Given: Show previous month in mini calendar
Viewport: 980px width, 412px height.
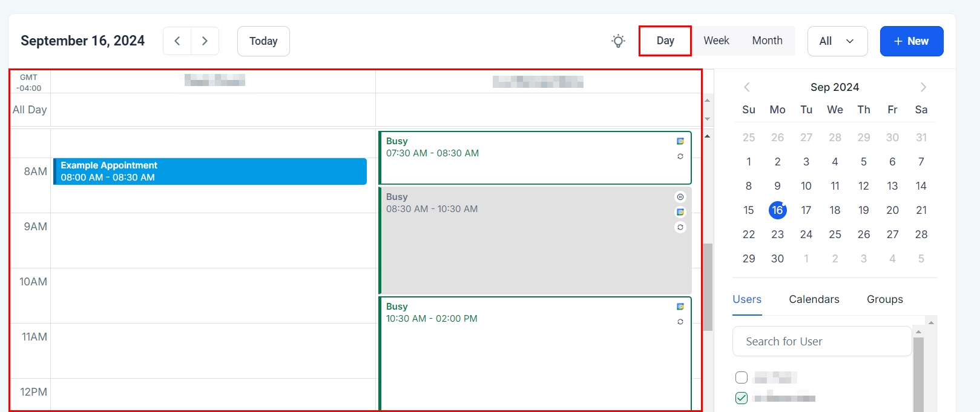Looking at the screenshot, I should coord(747,87).
